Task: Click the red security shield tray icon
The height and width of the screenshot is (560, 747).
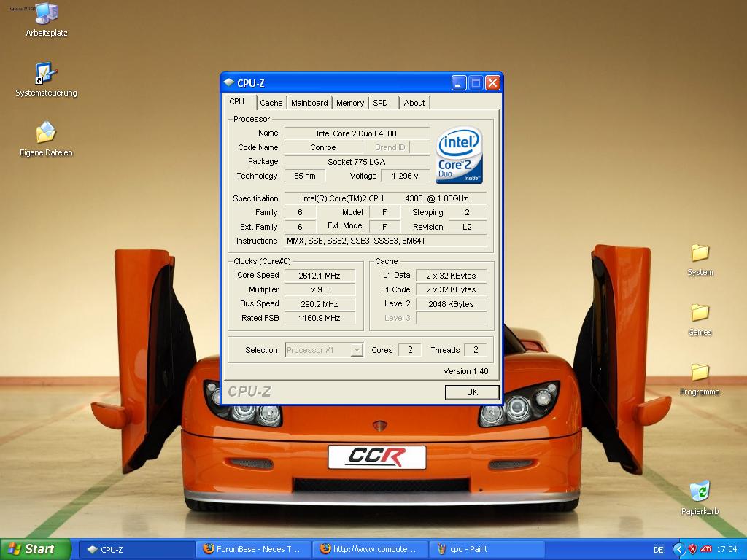Action: coord(693,549)
